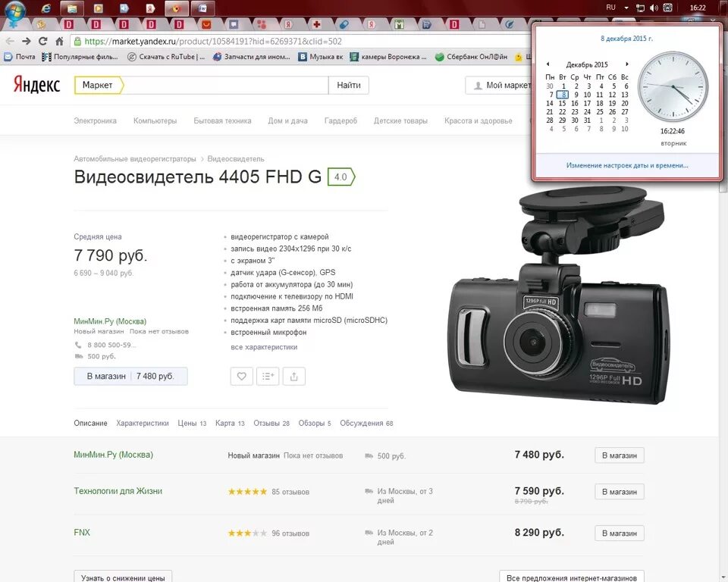Click Узнать о снижении цены button
The width and height of the screenshot is (728, 582).
(123, 577)
